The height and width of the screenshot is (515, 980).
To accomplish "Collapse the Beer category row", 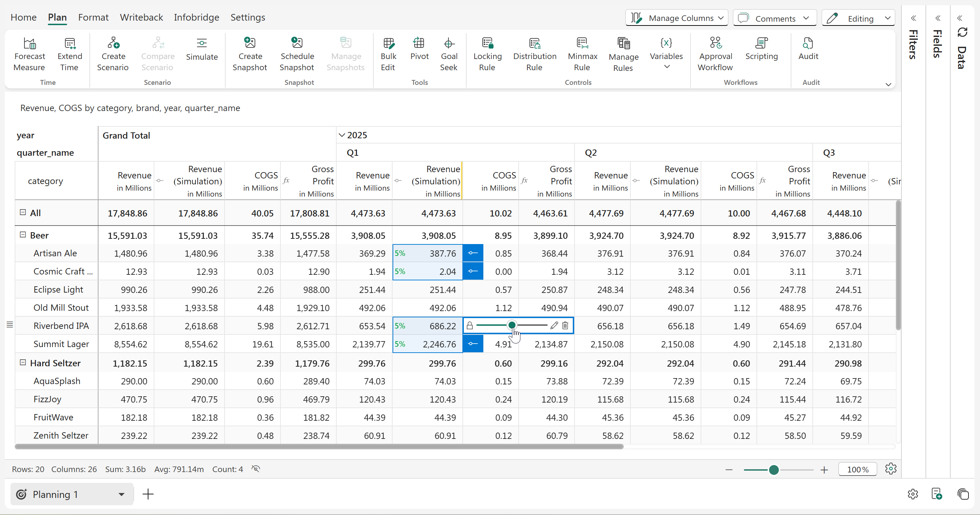I will (x=23, y=235).
